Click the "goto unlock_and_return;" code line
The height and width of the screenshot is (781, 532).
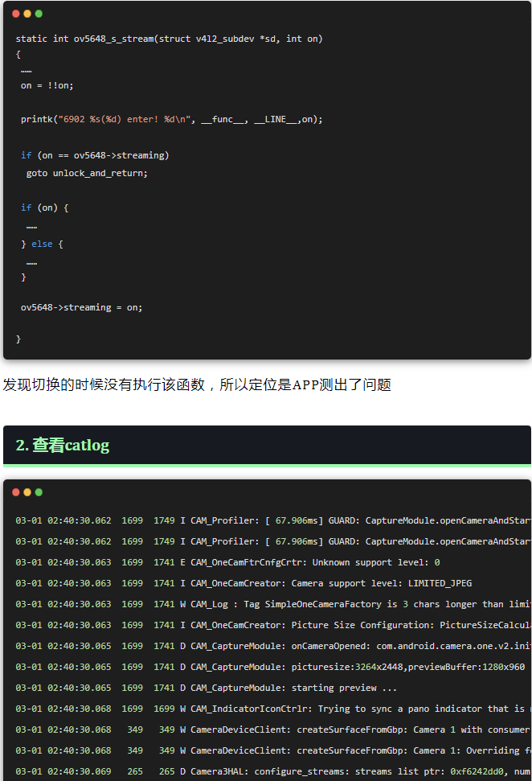[87, 173]
